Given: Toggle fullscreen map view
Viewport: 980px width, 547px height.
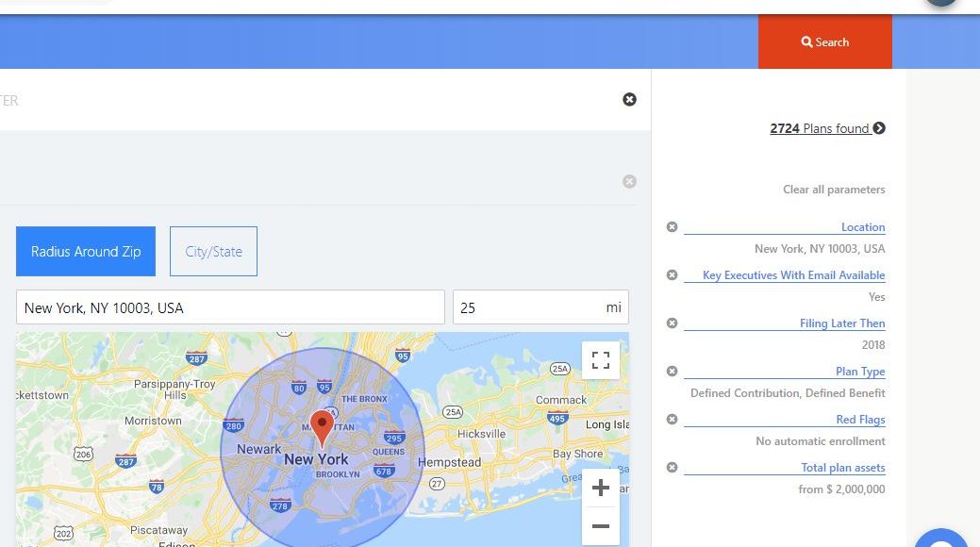Looking at the screenshot, I should (x=600, y=360).
